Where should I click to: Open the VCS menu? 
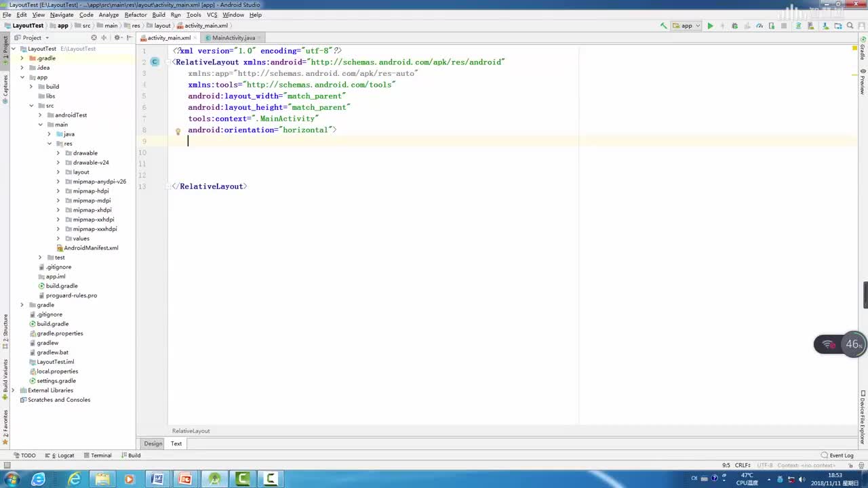click(x=212, y=14)
